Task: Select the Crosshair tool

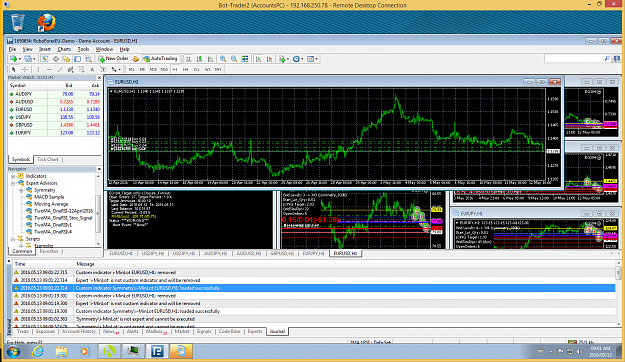Action: click(x=25, y=69)
